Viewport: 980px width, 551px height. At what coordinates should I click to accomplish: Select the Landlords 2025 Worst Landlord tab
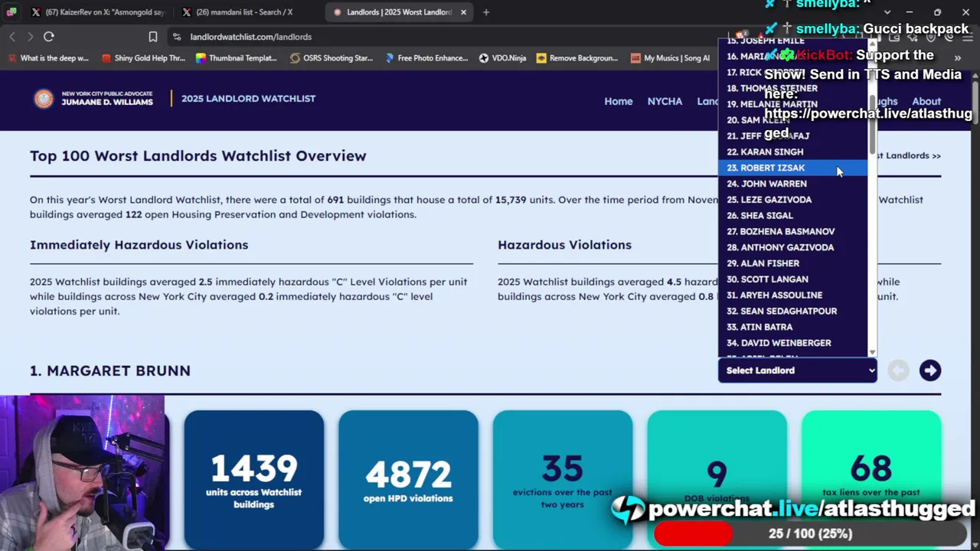coord(398,12)
